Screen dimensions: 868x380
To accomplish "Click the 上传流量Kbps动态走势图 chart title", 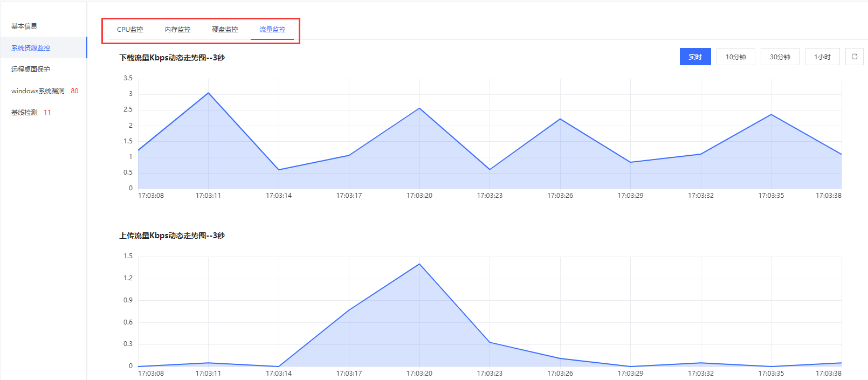I will pyautogui.click(x=172, y=236).
